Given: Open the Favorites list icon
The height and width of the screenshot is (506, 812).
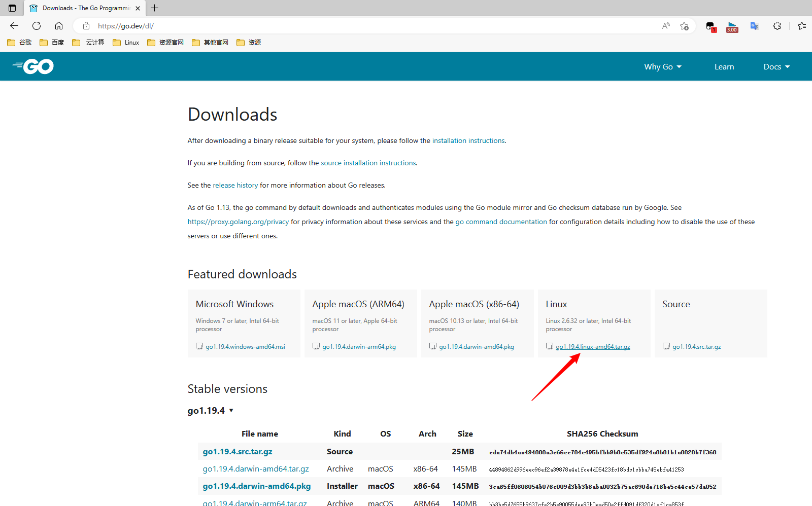Looking at the screenshot, I should click(801, 26).
